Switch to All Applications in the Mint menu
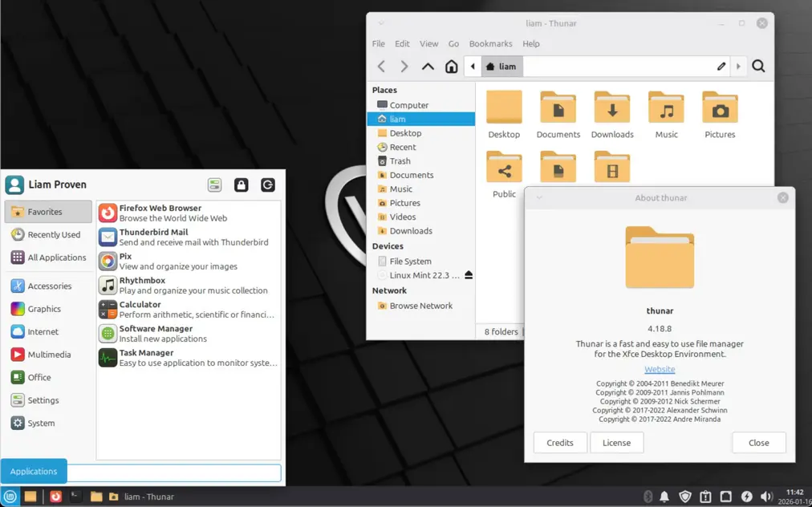 48,258
